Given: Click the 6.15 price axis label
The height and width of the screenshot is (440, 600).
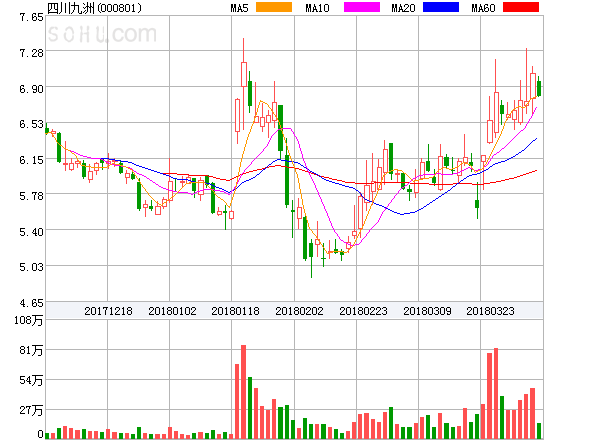Looking at the screenshot, I should (31, 160).
